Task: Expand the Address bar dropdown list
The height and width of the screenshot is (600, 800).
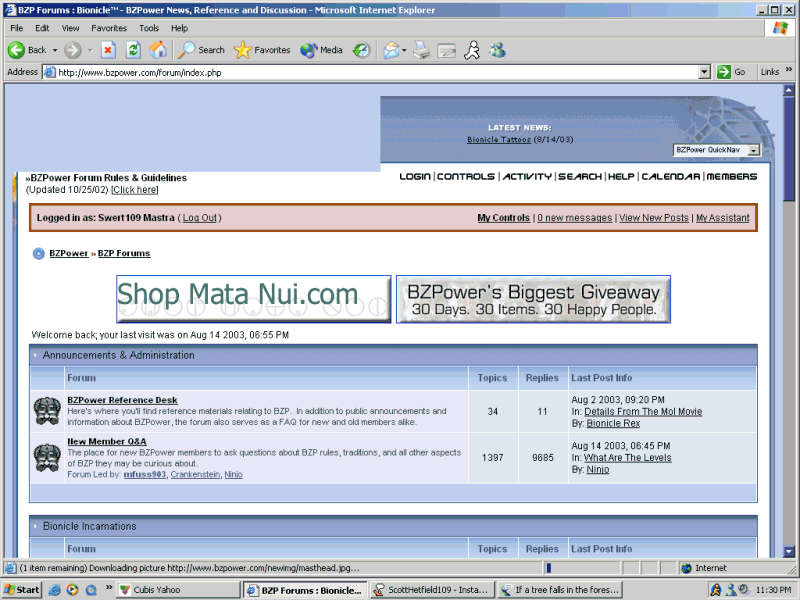Action: [704, 72]
